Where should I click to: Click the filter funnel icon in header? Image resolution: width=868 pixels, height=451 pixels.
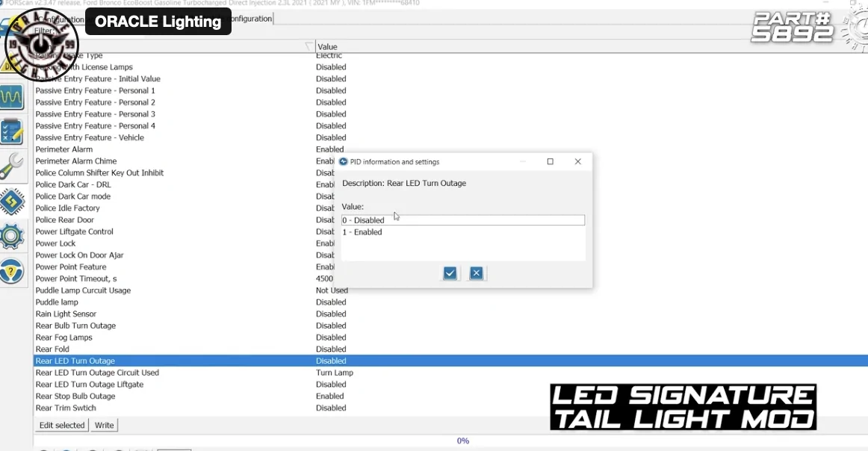click(310, 46)
